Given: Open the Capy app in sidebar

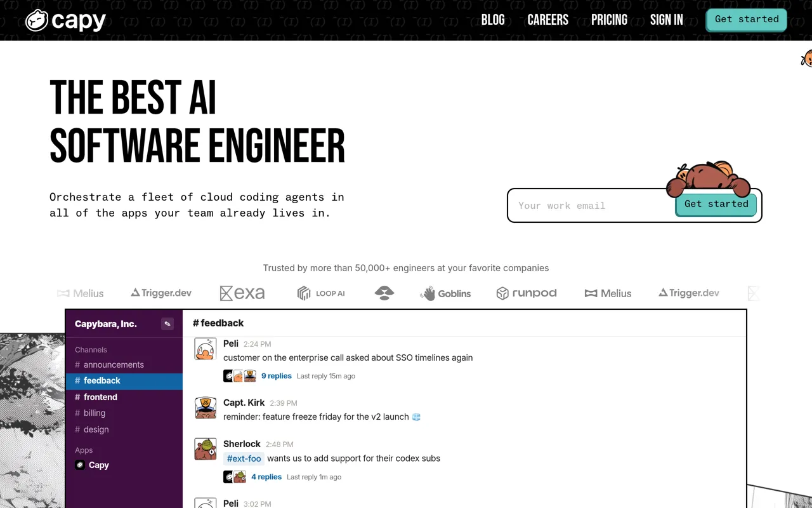Looking at the screenshot, I should [x=124, y=465].
